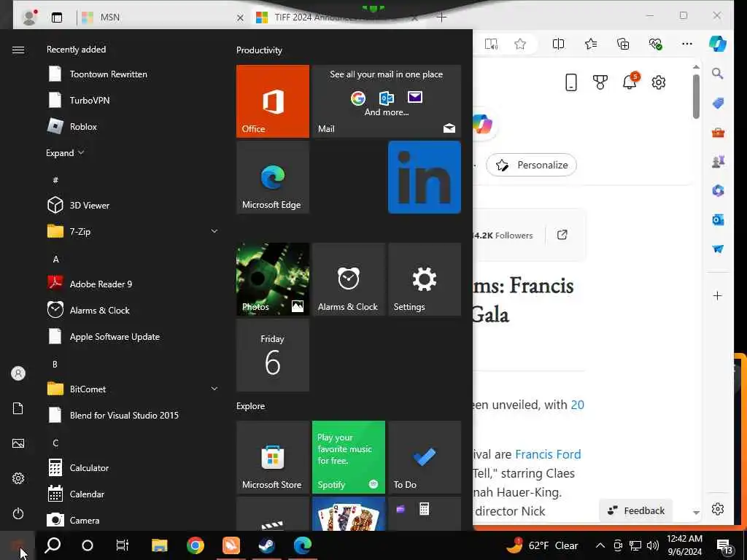Click the '20' link in article
The height and width of the screenshot is (560, 747).
point(578,405)
